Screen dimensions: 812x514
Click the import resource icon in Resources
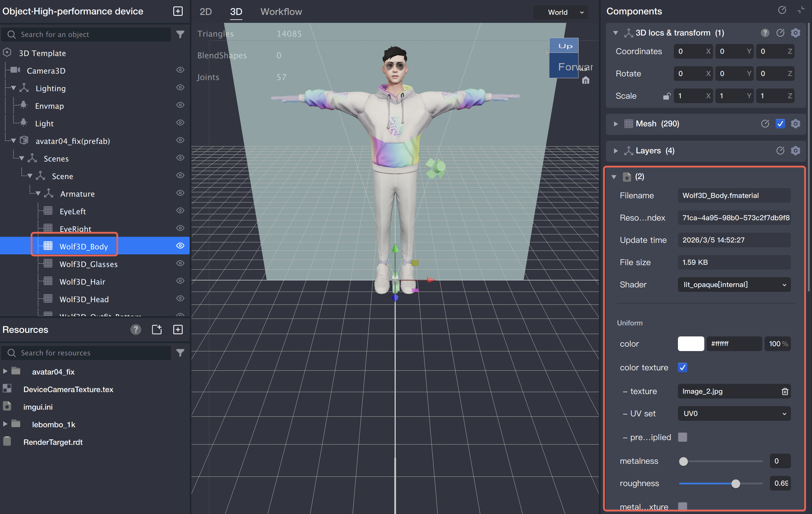(x=157, y=329)
